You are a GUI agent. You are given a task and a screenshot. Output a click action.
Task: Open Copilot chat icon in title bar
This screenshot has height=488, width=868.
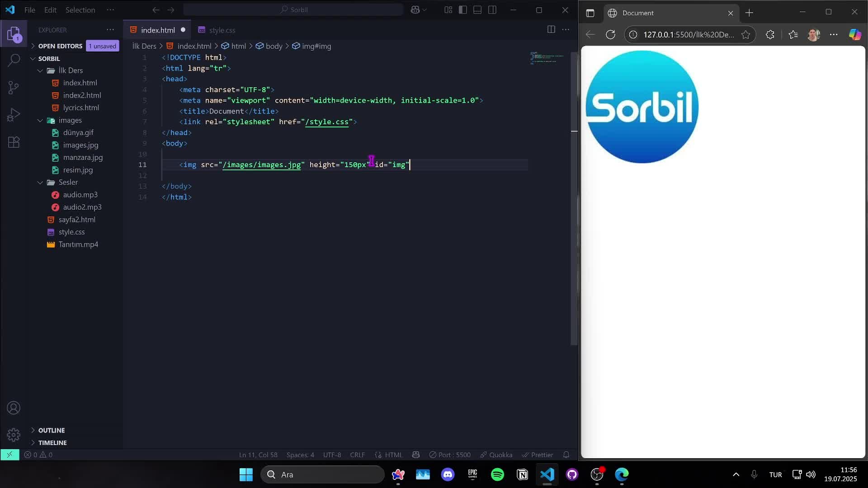(415, 10)
